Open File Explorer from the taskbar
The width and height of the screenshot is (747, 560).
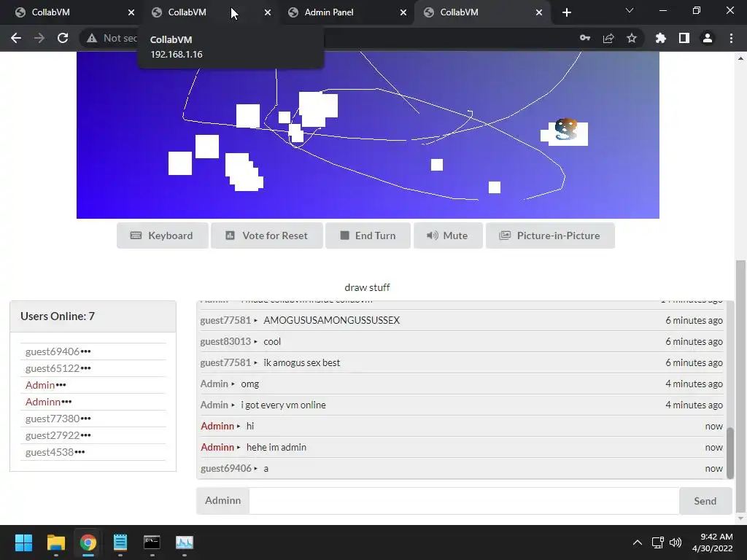point(55,542)
